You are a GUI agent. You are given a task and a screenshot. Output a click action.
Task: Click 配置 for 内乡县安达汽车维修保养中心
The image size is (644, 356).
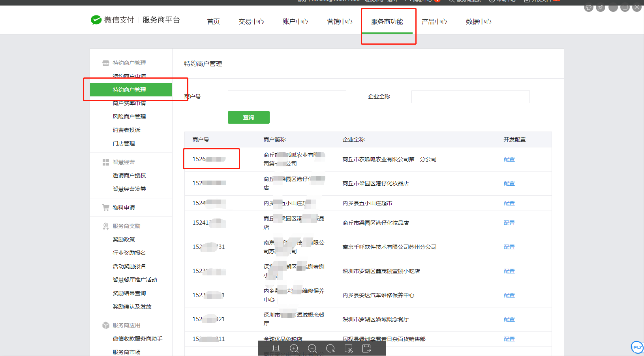[509, 295]
